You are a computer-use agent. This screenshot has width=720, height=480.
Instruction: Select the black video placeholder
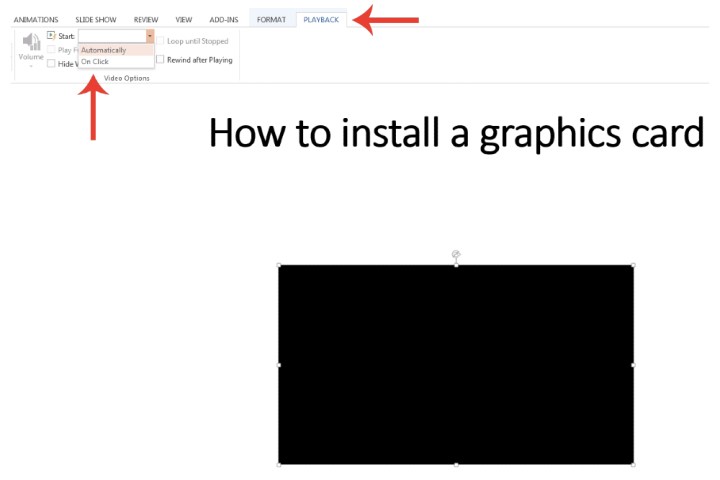tap(456, 365)
